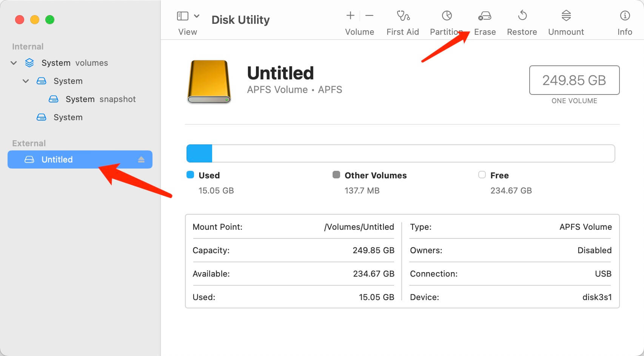
Task: Click the blue Used legend swatch
Action: (x=190, y=175)
